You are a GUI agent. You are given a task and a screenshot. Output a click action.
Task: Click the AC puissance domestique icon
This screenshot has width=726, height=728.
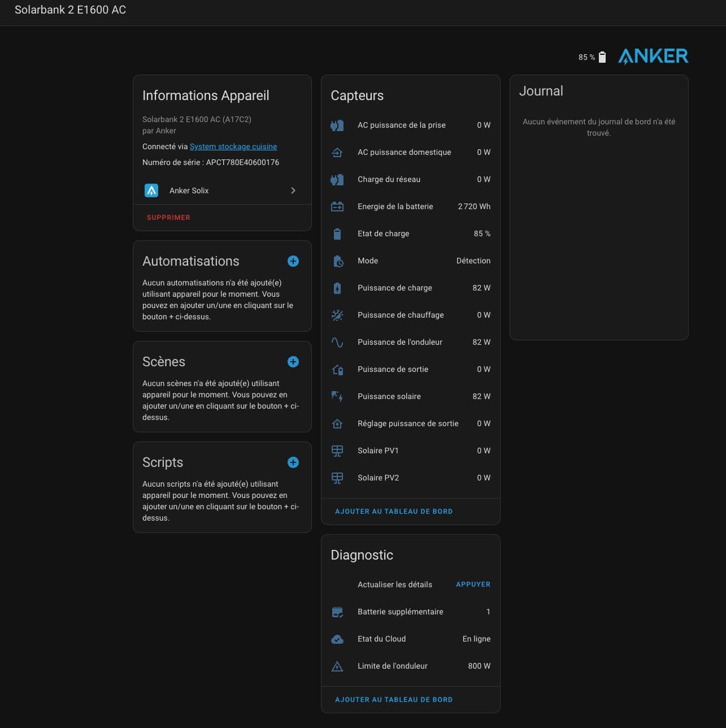tap(337, 152)
